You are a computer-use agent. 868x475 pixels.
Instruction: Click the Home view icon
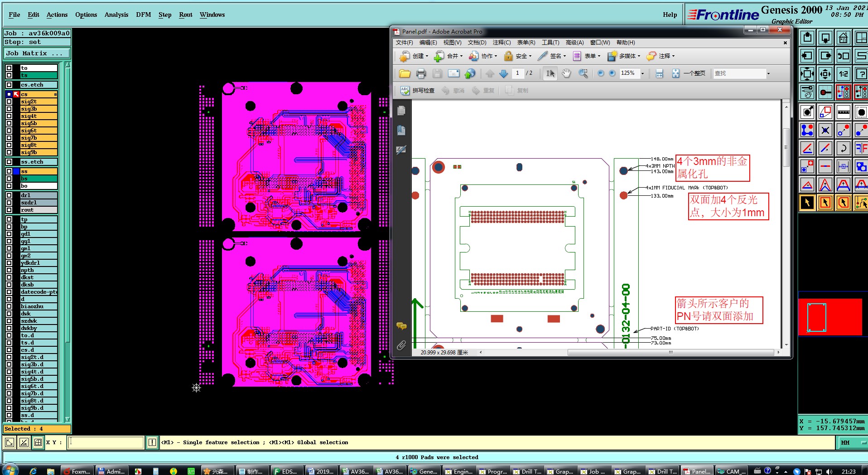(843, 38)
